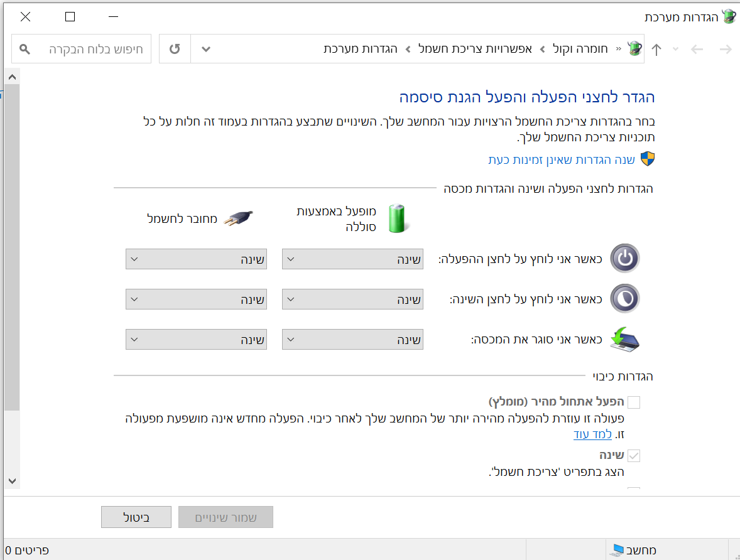Close the system settings window
Viewport: 740px width, 560px height.
tap(26, 16)
